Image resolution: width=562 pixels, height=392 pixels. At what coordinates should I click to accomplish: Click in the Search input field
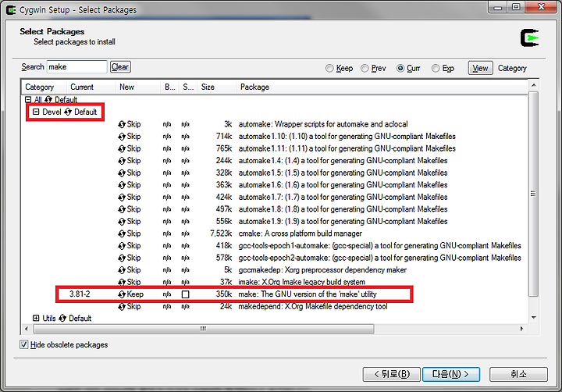[x=76, y=66]
